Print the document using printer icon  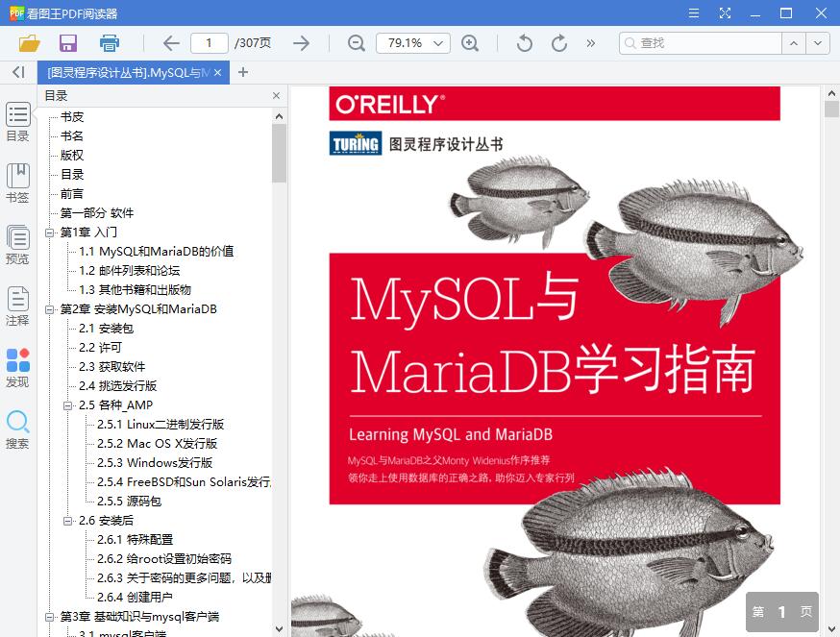pyautogui.click(x=110, y=43)
